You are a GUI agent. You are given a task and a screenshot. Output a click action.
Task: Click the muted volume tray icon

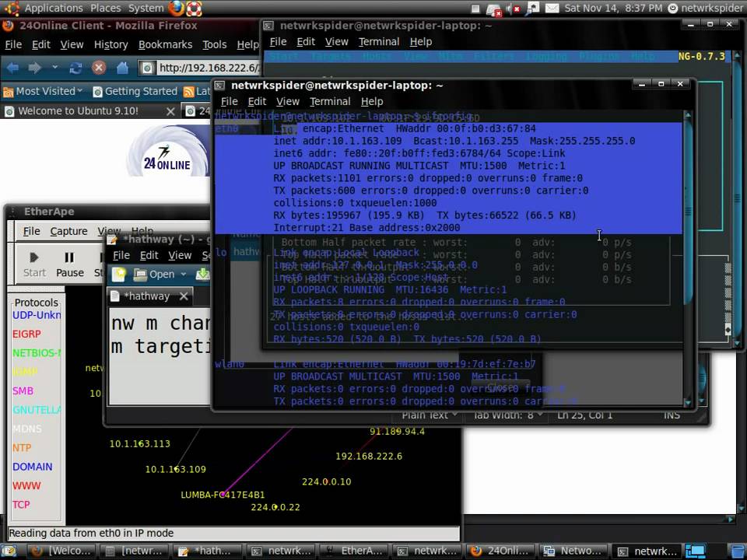pyautogui.click(x=514, y=8)
